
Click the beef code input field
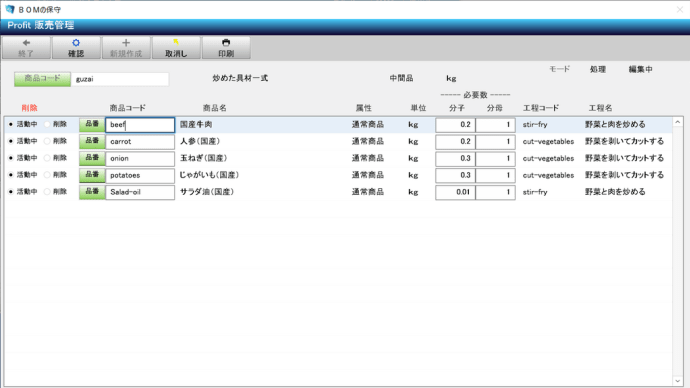pyautogui.click(x=140, y=125)
